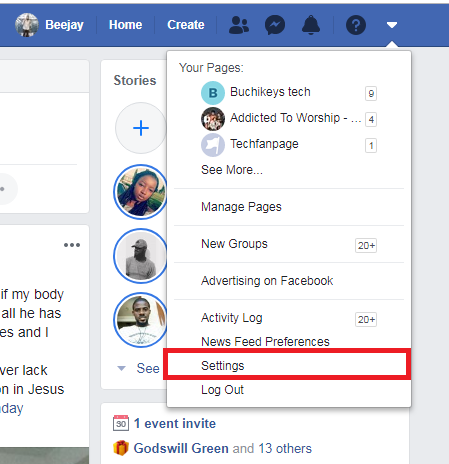The width and height of the screenshot is (449, 464).
Task: Click Stories heading
Action: tap(135, 80)
